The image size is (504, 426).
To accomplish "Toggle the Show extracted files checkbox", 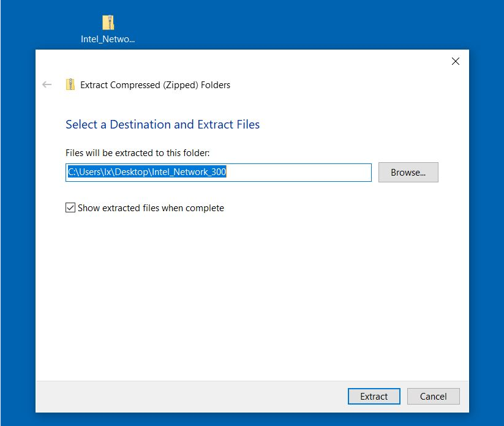I will (x=70, y=208).
